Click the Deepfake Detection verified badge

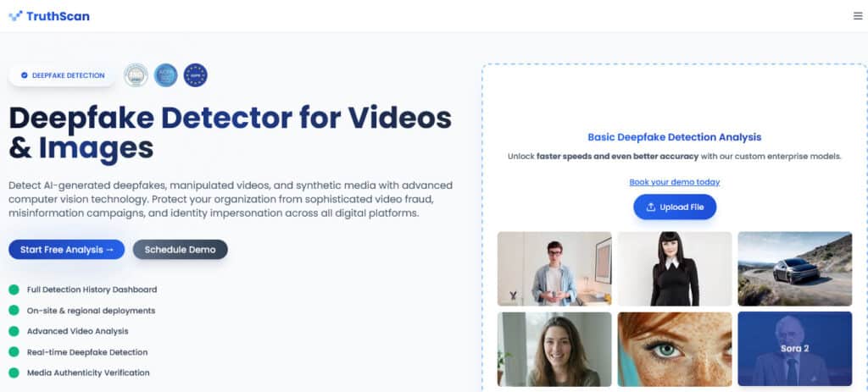(62, 75)
